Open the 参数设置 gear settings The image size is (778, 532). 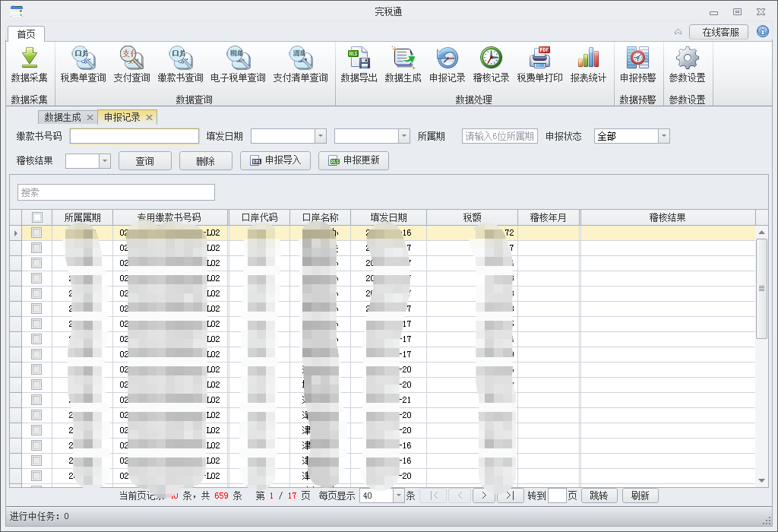(687, 65)
